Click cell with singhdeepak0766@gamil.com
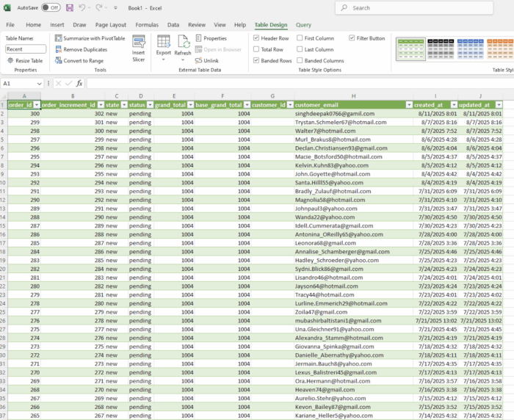 pyautogui.click(x=353, y=114)
